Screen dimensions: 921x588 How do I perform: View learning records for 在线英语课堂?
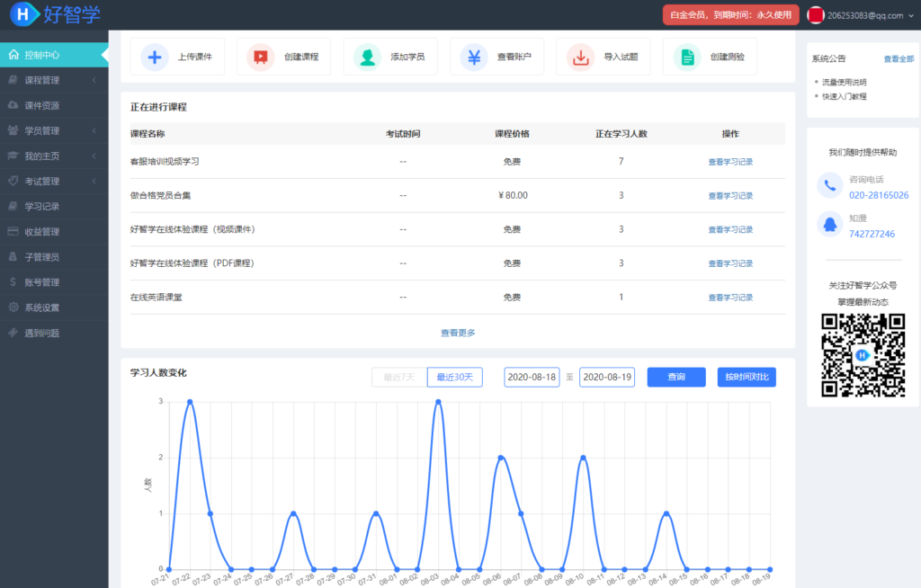[x=730, y=298]
